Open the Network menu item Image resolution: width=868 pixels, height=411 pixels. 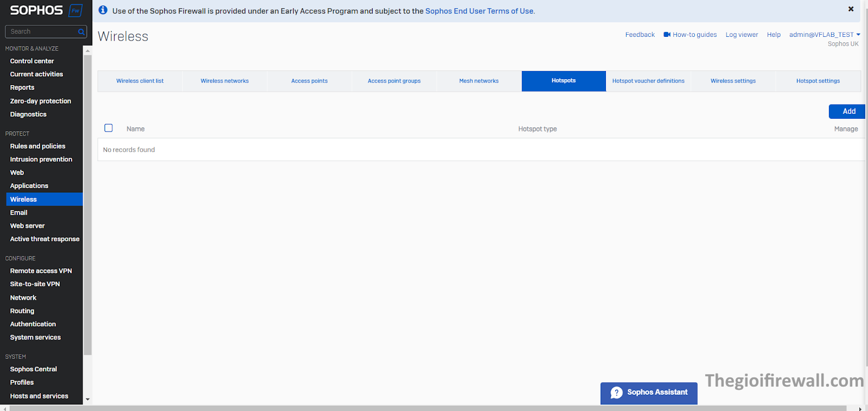tap(23, 298)
